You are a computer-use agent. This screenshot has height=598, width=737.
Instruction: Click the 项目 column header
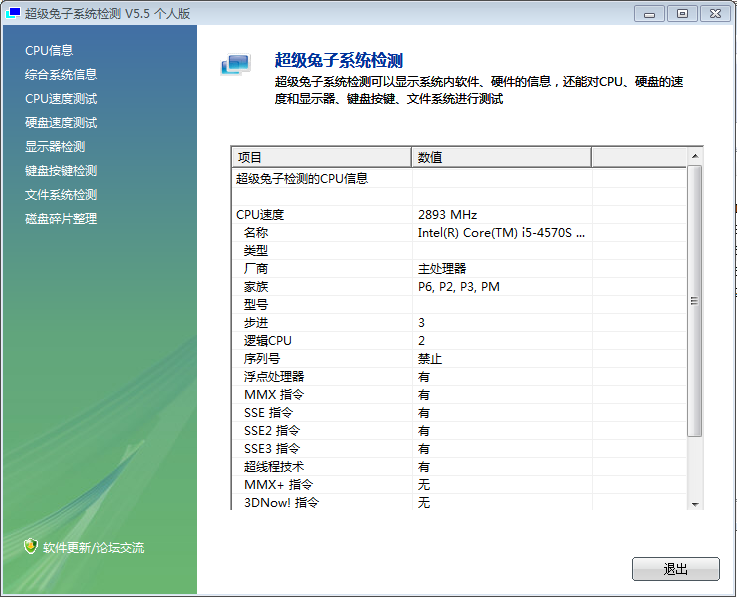click(x=320, y=157)
